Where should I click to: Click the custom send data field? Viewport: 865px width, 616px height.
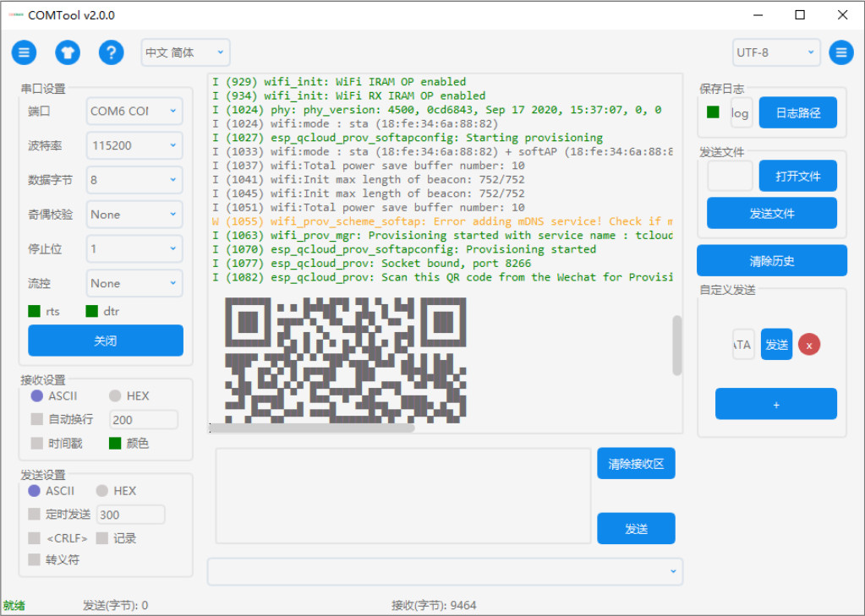pyautogui.click(x=743, y=344)
